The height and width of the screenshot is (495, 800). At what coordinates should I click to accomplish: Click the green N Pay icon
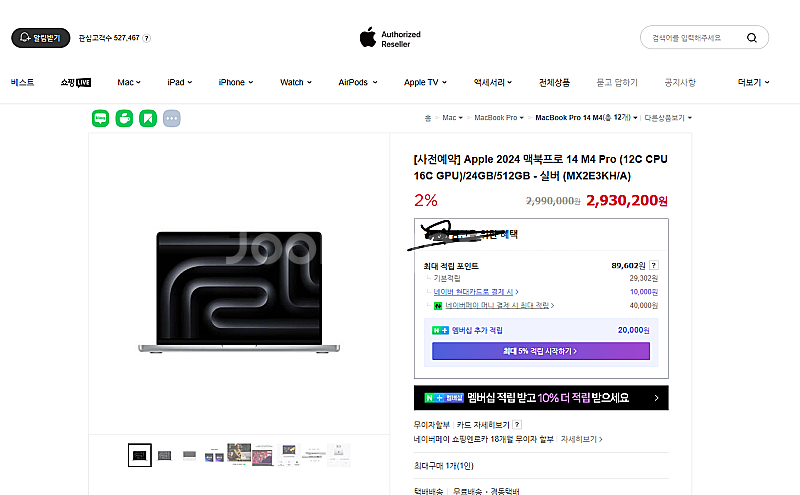tap(438, 306)
